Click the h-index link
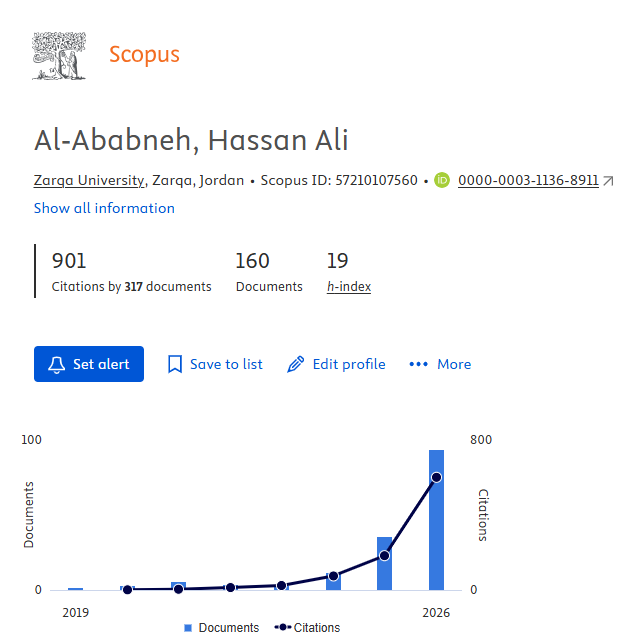This screenshot has width=617, height=644. pos(349,286)
